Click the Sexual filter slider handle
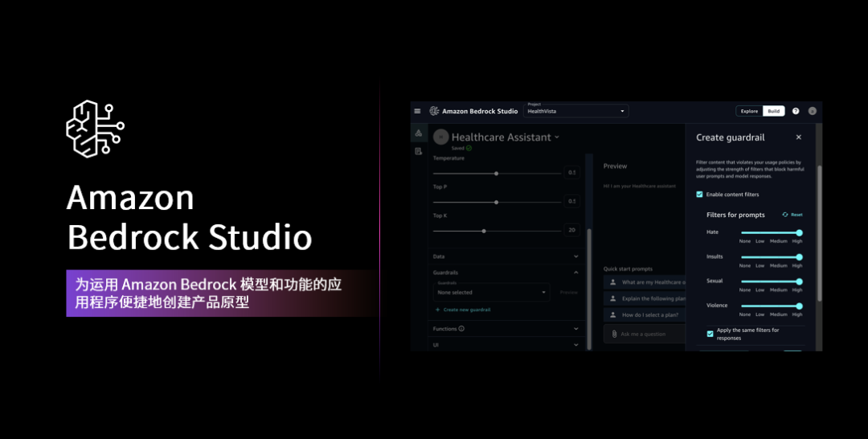This screenshot has width=868, height=439. click(800, 281)
